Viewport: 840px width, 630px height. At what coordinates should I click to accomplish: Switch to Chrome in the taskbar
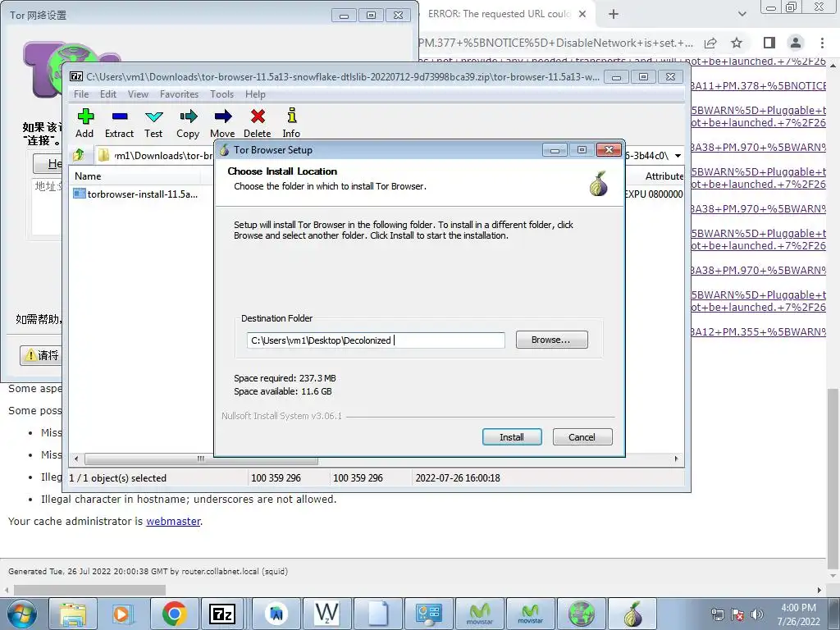tap(174, 614)
